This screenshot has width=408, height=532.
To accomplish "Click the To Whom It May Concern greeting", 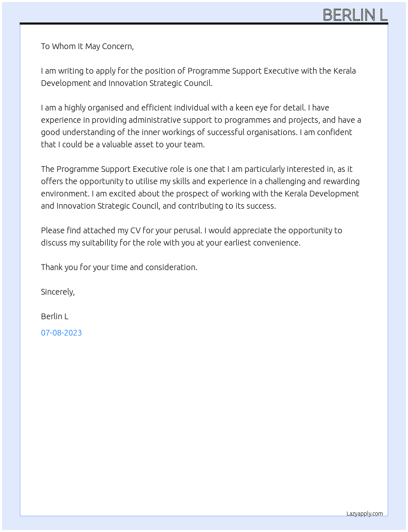I will click(87, 46).
